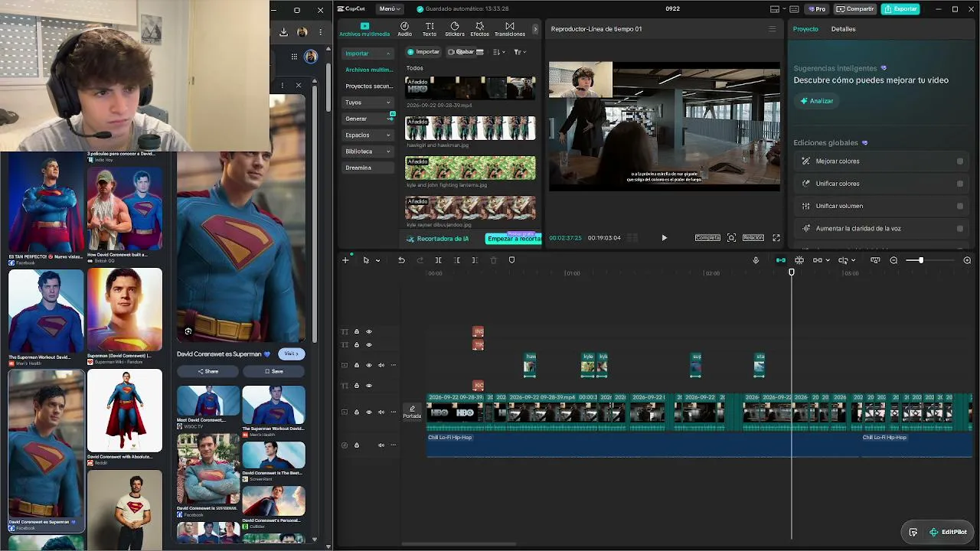The height and width of the screenshot is (551, 980).
Task: Click the microphone record voiceover icon
Action: (756, 260)
